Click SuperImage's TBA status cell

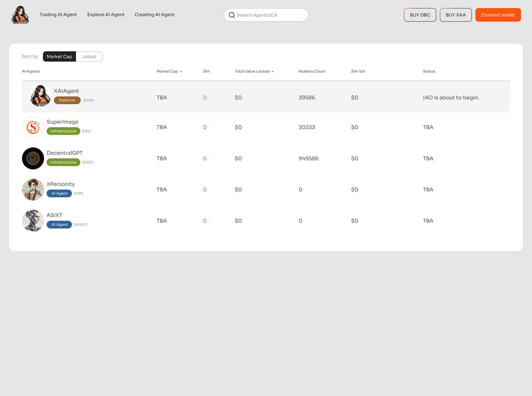[x=428, y=127]
